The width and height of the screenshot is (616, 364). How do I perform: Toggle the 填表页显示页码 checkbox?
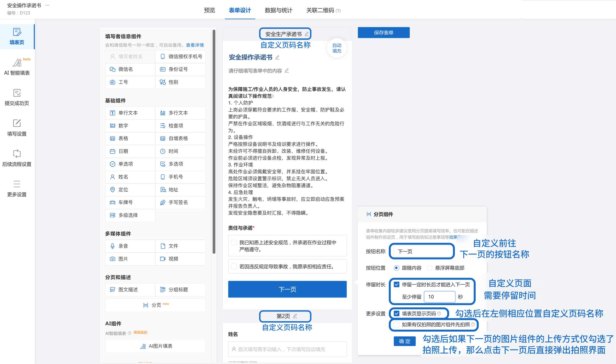tap(396, 313)
